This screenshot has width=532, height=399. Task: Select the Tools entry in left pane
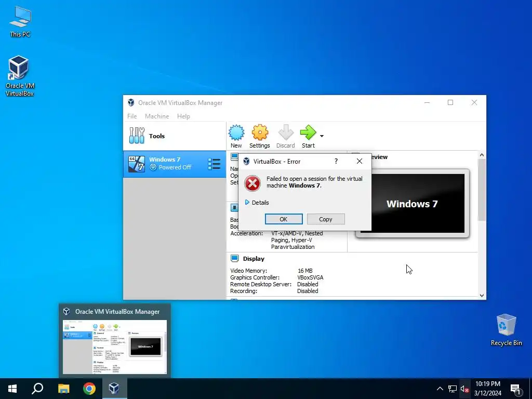[175, 136]
